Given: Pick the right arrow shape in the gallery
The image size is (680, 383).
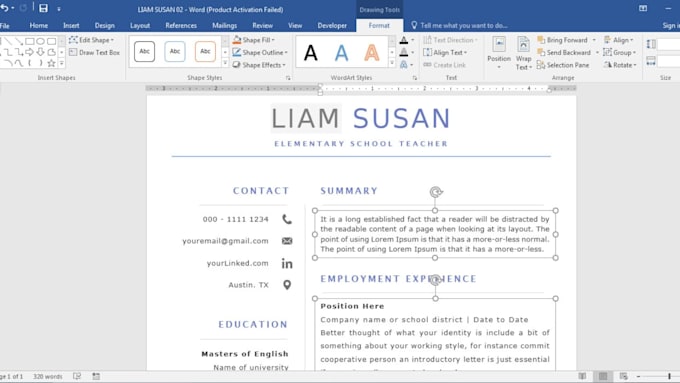Looking at the screenshot, I should point(29,52).
